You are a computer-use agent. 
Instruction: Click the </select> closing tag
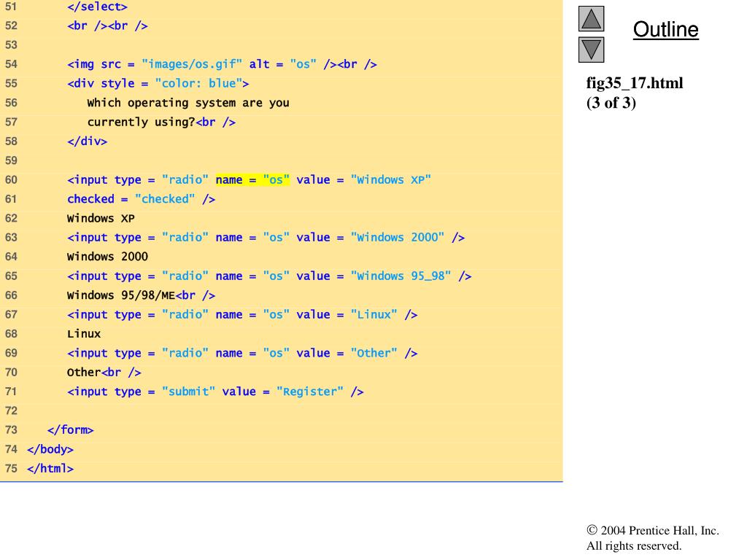pos(97,7)
